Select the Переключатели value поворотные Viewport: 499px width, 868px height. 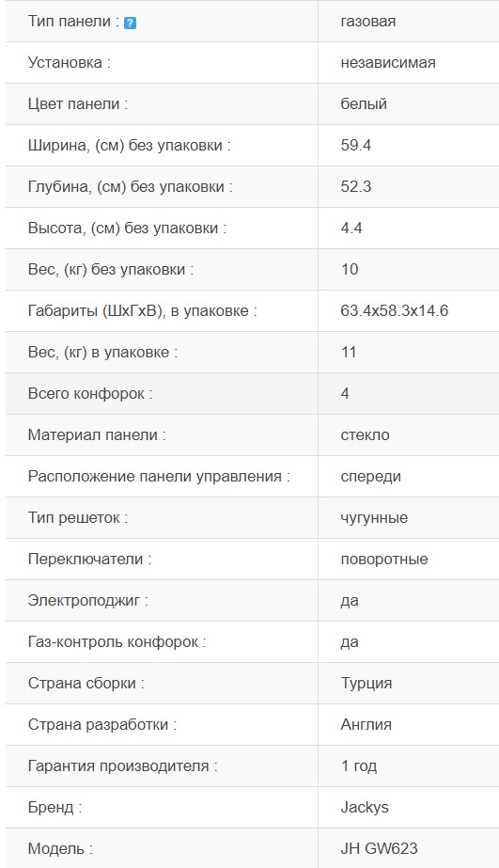(384, 560)
